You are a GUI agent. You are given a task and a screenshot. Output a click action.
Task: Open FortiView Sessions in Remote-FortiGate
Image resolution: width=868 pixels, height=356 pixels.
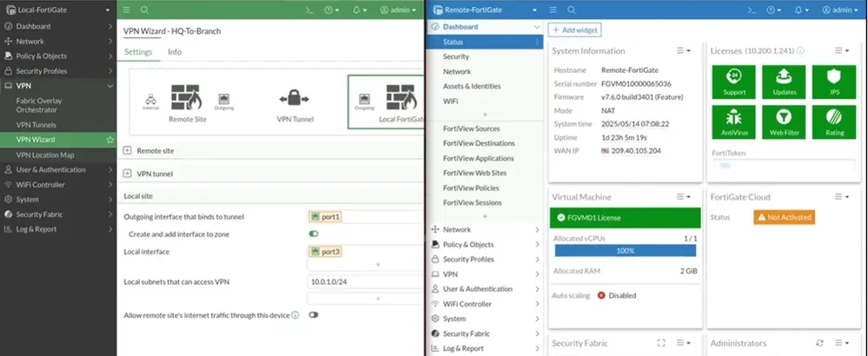click(x=472, y=203)
